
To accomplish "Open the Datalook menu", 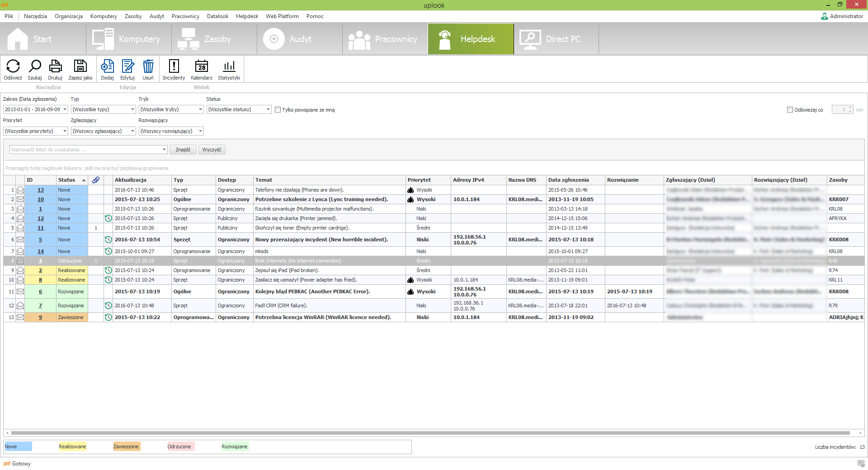I will (217, 16).
